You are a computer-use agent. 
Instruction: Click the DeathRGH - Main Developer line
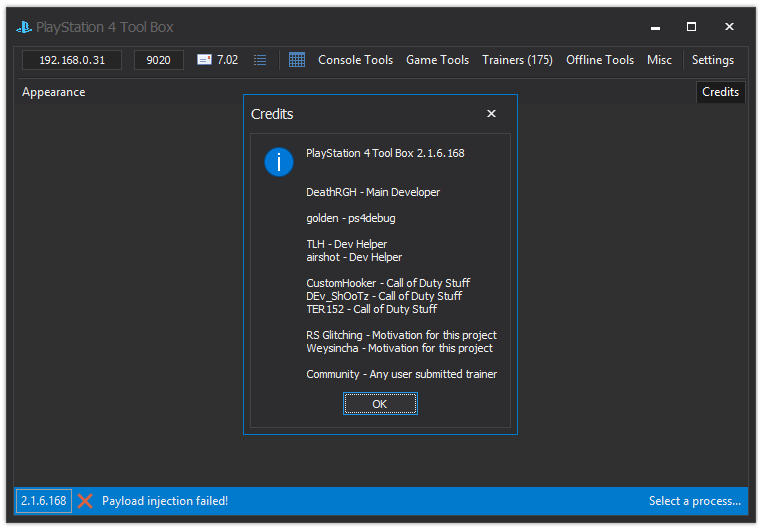pyautogui.click(x=373, y=192)
